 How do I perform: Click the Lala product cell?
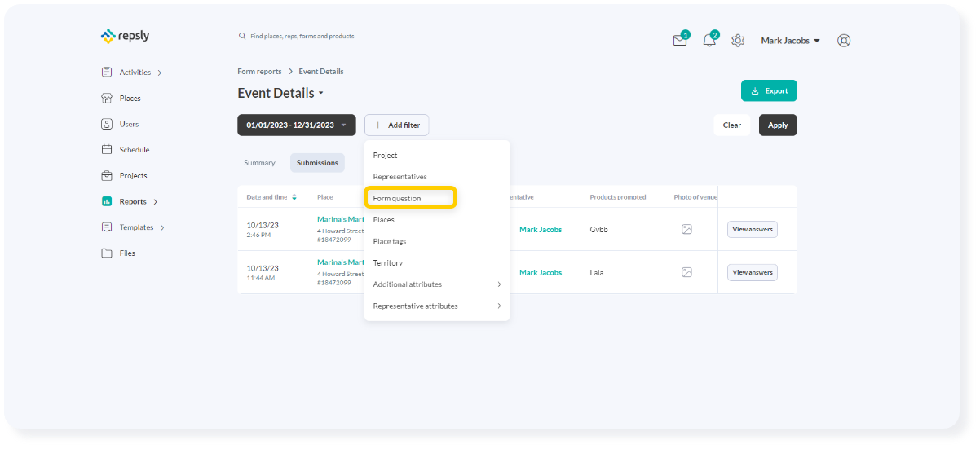tap(597, 272)
